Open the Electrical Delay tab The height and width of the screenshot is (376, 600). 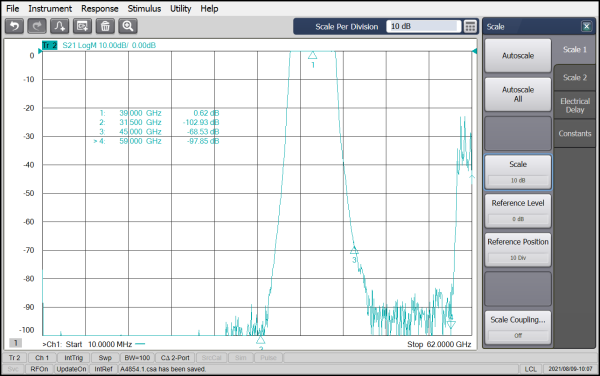(574, 106)
